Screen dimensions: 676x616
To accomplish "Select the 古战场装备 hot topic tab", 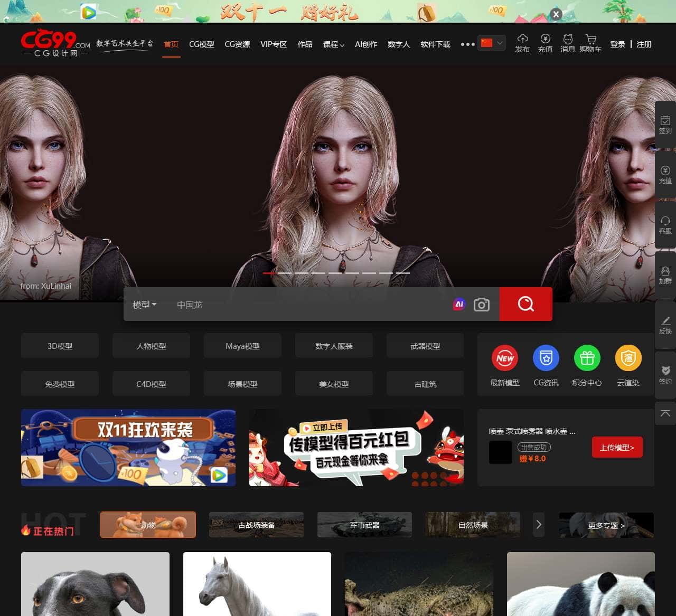I will [256, 525].
